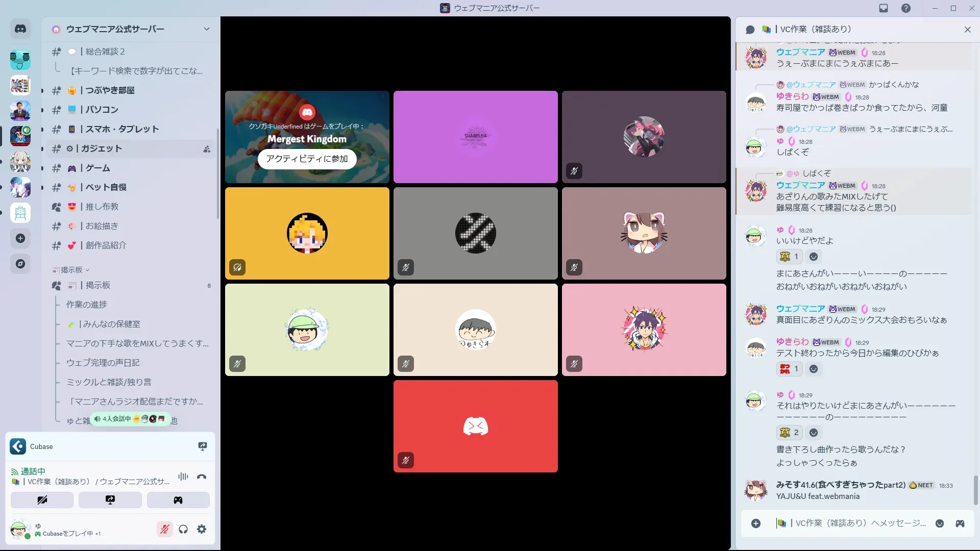Open the 作業の進捗 thread
This screenshot has height=551, width=980.
87,305
